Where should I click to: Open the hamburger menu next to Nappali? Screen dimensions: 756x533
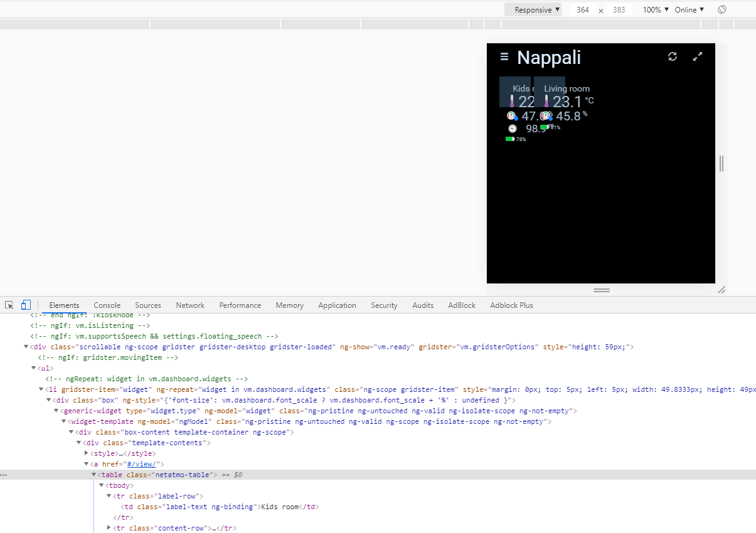tap(504, 57)
